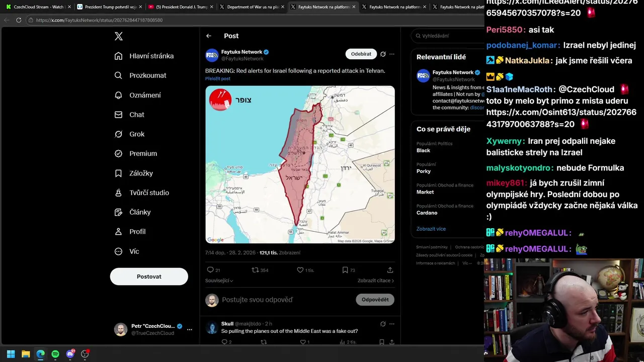Repost Skull's reply

pyautogui.click(x=263, y=342)
